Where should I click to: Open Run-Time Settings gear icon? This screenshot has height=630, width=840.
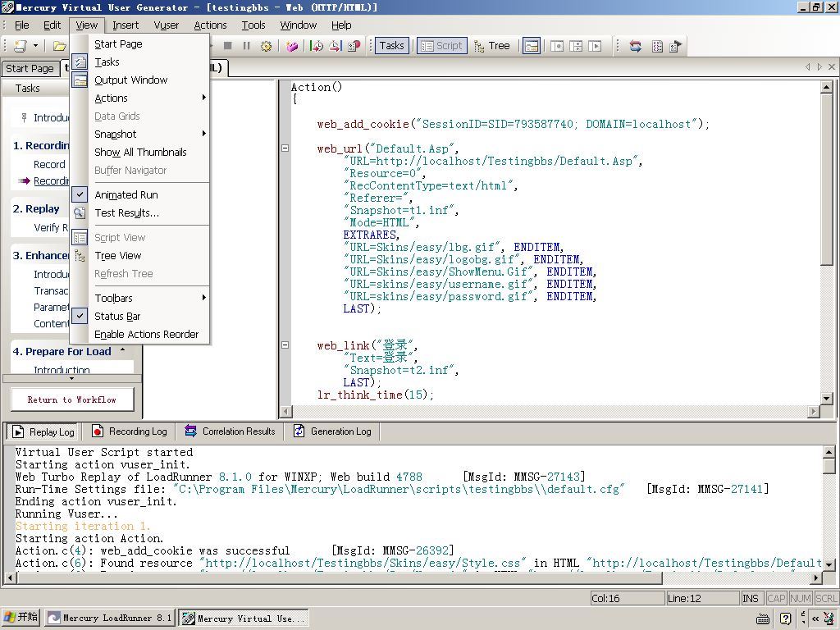(266, 46)
